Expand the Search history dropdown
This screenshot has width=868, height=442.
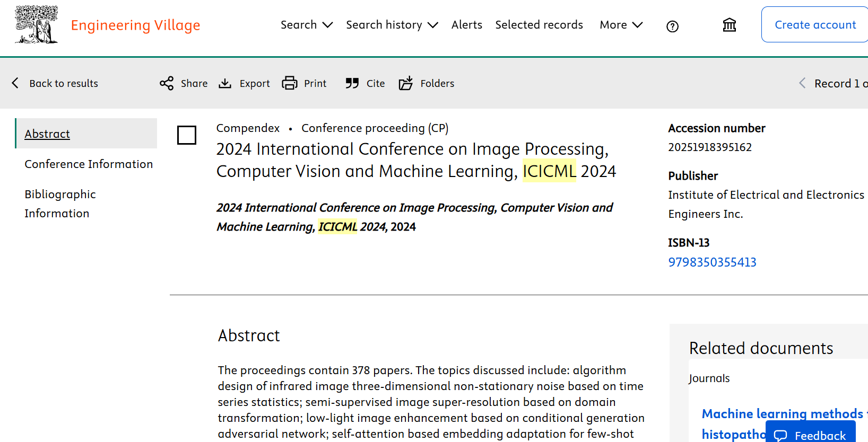pos(392,25)
